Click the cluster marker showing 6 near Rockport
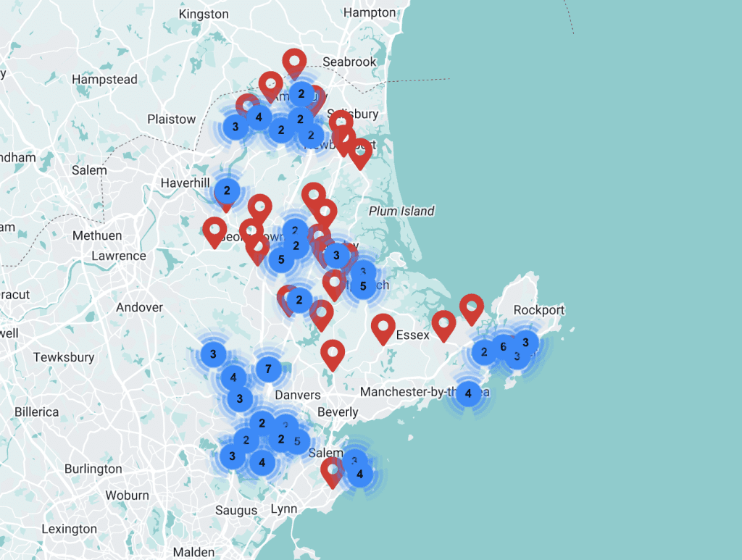 (503, 347)
